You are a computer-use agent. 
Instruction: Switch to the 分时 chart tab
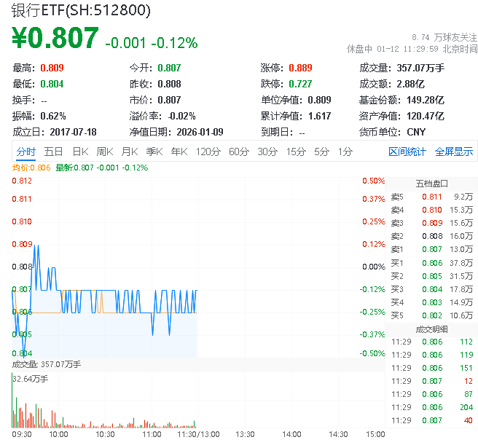[x=26, y=152]
